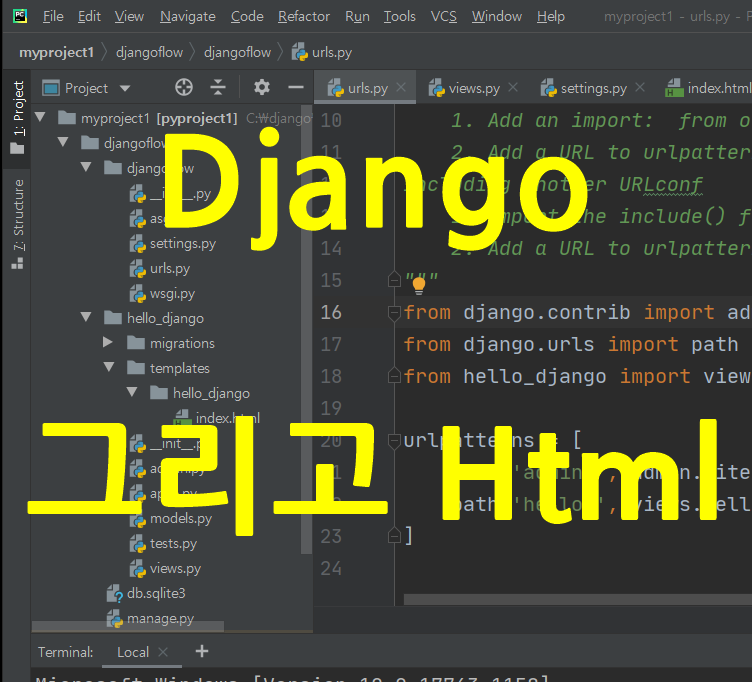Open the Code menu

247,16
